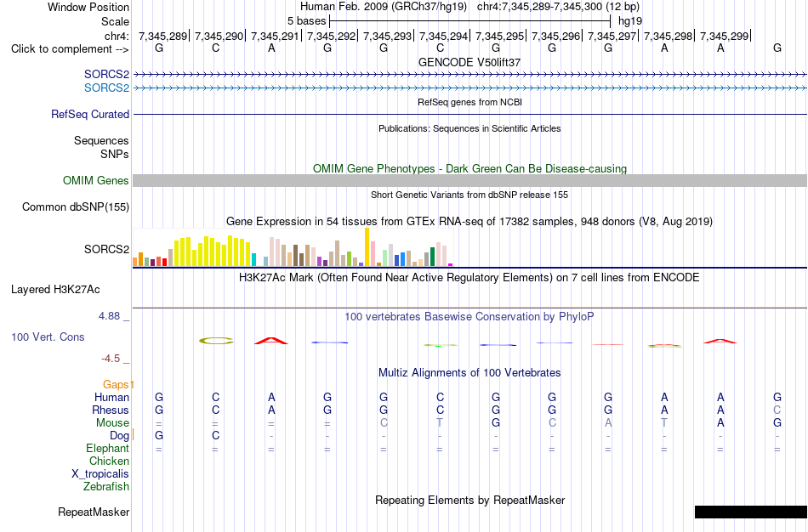
Task: Click the Window Position label
Action: click(x=88, y=7)
